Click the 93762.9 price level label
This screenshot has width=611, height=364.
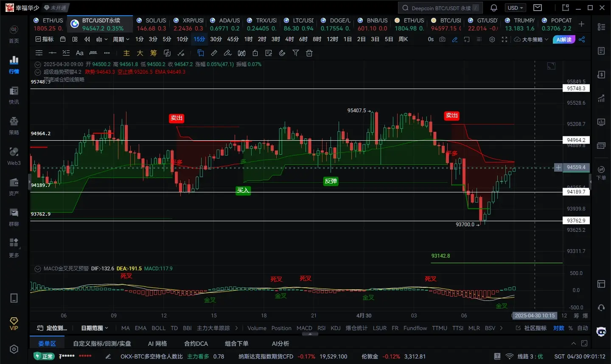tap(576, 221)
